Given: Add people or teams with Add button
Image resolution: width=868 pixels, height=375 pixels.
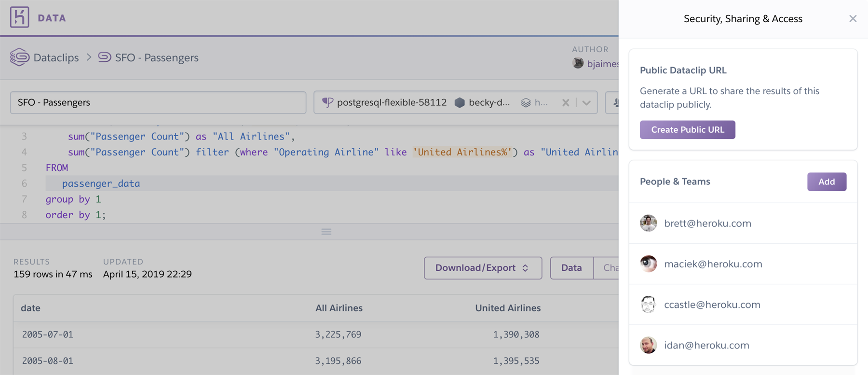Looking at the screenshot, I should pos(827,182).
